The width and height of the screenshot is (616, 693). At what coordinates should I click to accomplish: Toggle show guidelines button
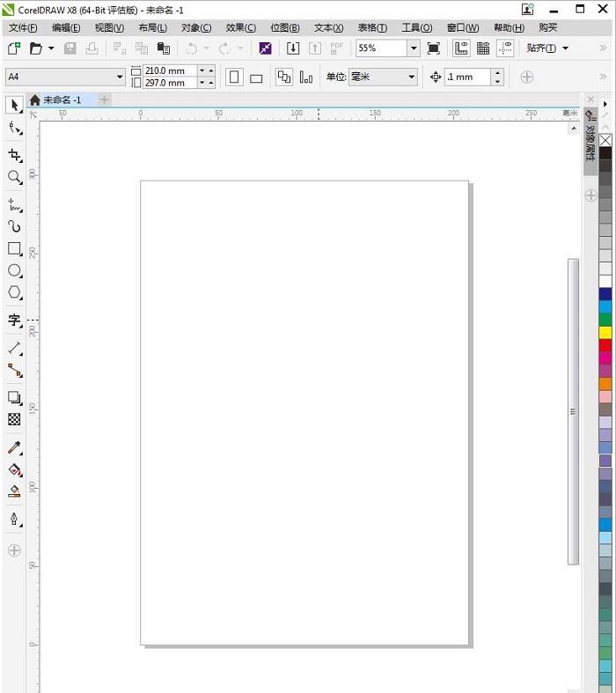(505, 48)
